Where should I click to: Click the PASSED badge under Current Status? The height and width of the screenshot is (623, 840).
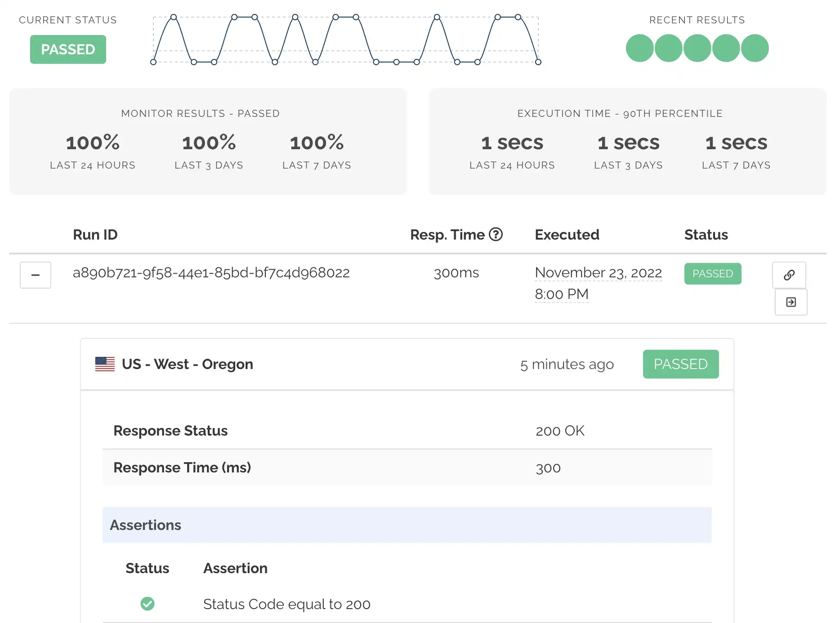67,49
